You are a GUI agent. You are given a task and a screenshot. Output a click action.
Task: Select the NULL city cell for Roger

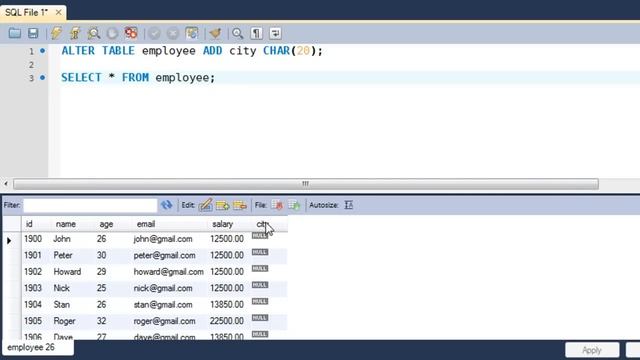click(260, 318)
